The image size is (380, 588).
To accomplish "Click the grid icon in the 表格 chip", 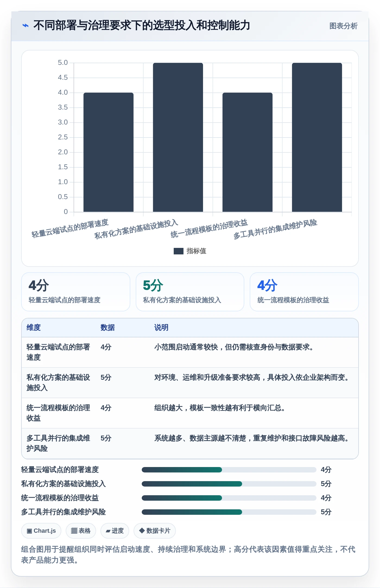I will click(74, 531).
